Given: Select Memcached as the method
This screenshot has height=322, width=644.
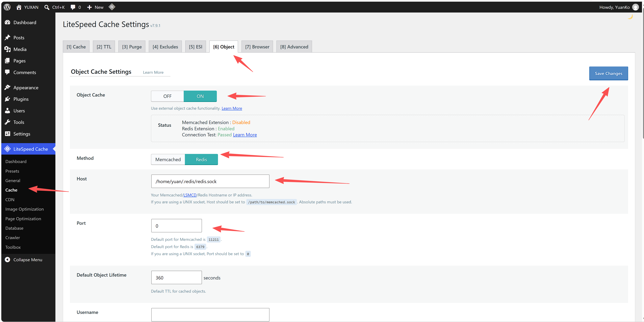Looking at the screenshot, I should pyautogui.click(x=168, y=159).
